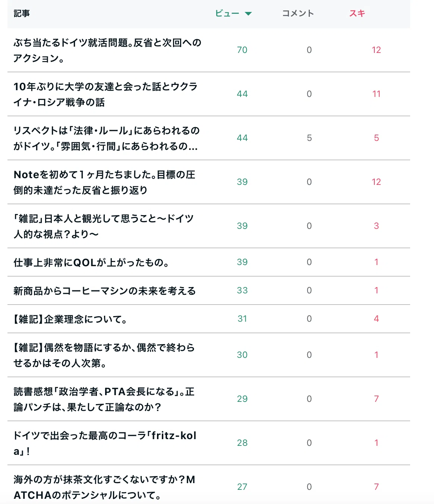Open article 【雑記】偶然を物語にするか
Viewport: 434px width, 504px height.
click(104, 355)
